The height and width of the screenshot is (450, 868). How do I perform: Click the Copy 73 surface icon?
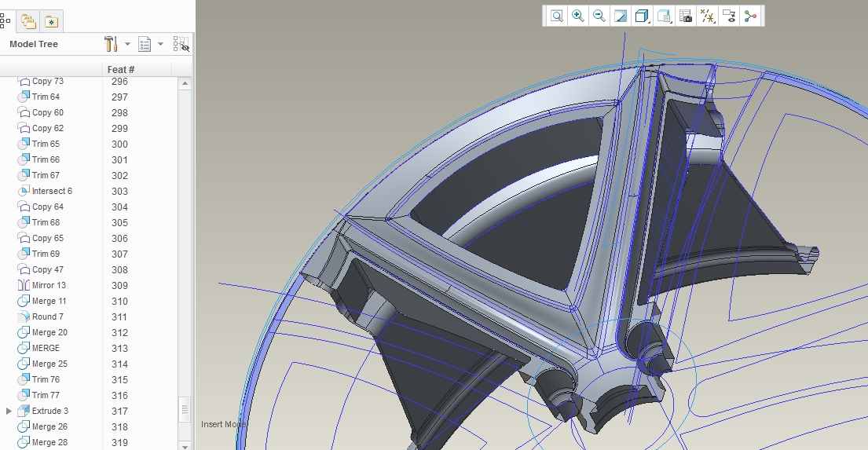(24, 82)
